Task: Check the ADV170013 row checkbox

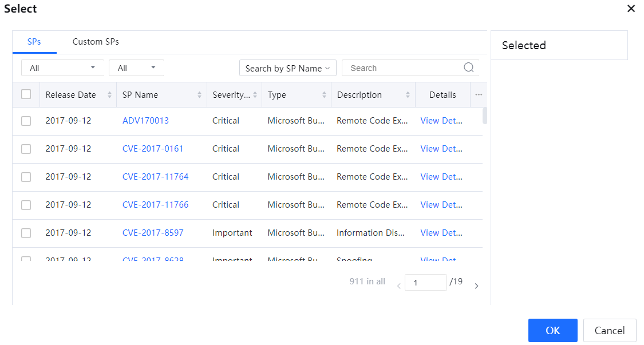Action: pyautogui.click(x=26, y=121)
